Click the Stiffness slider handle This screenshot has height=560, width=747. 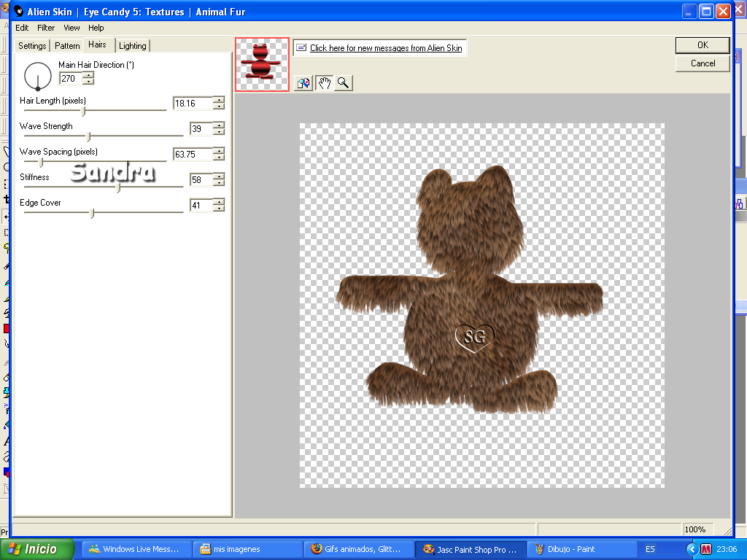119,187
